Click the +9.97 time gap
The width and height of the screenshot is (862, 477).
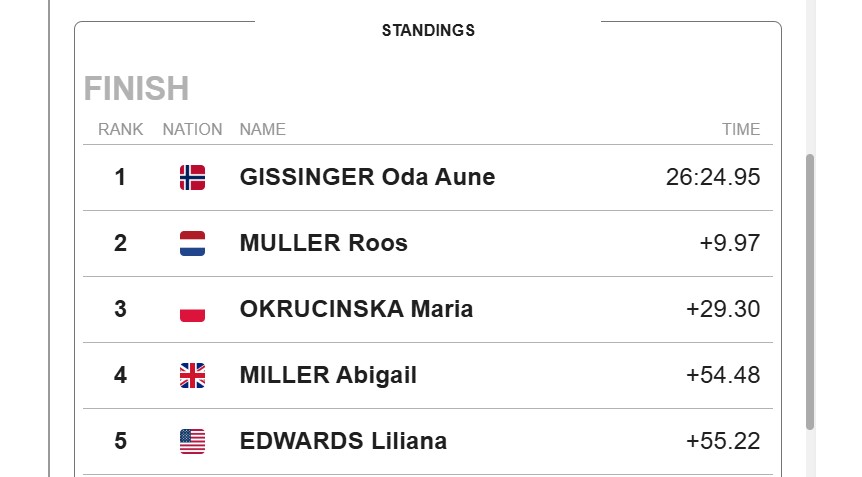point(730,243)
